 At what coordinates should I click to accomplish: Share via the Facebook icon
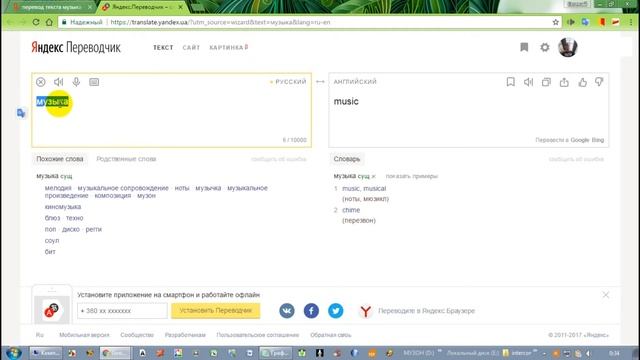[x=311, y=311]
